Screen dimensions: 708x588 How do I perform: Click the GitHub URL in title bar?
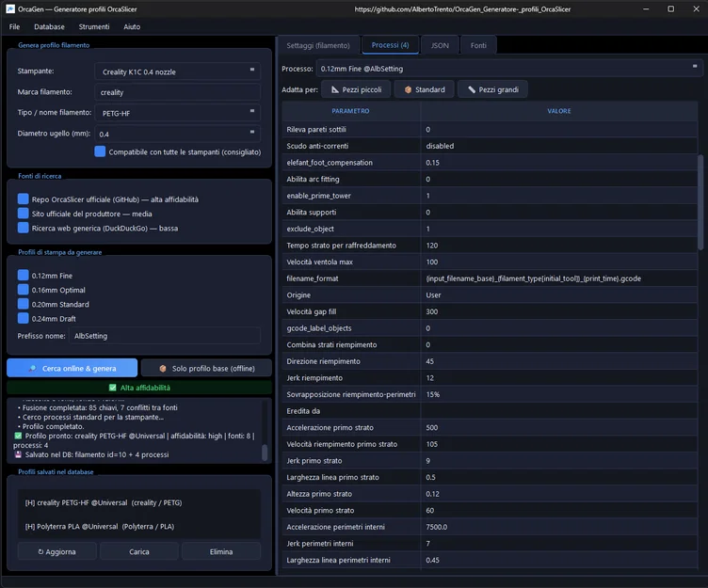[462, 9]
